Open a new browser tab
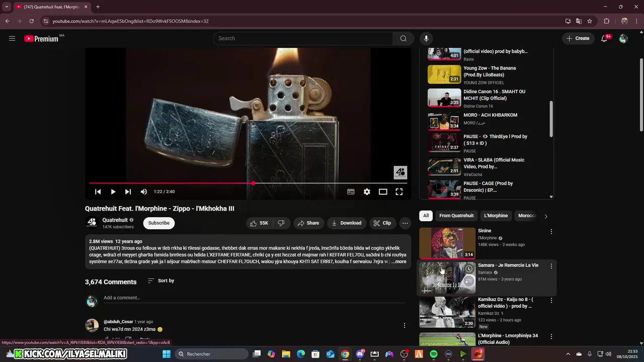This screenshot has height=362, width=644. coord(98,7)
